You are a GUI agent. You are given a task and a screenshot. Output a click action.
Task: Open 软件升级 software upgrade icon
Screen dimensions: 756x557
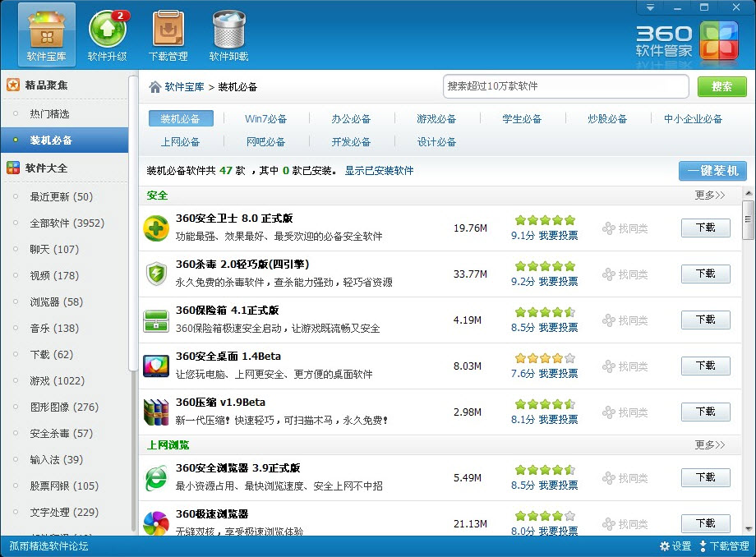tap(108, 33)
